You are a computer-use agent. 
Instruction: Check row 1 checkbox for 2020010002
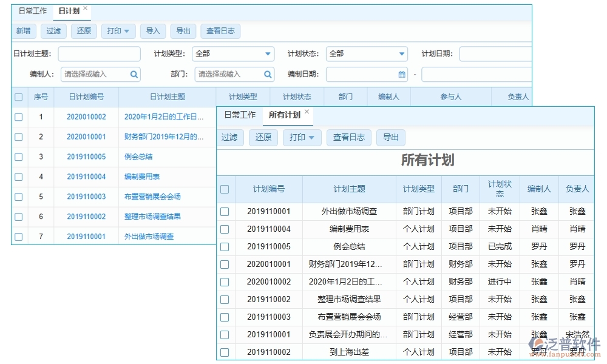pos(19,117)
